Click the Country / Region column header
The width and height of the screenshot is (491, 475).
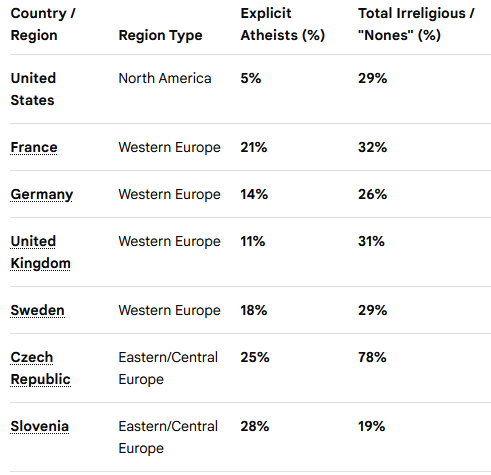click(x=43, y=24)
